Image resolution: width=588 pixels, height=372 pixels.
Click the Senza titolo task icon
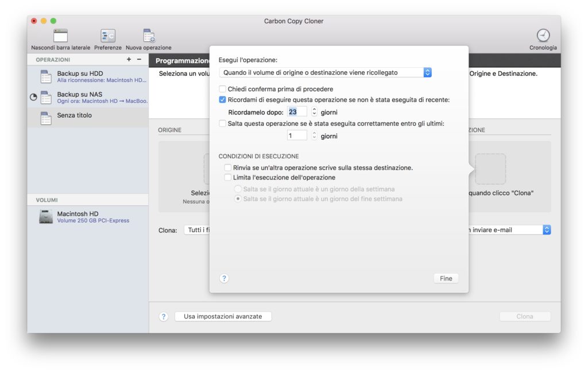click(46, 118)
